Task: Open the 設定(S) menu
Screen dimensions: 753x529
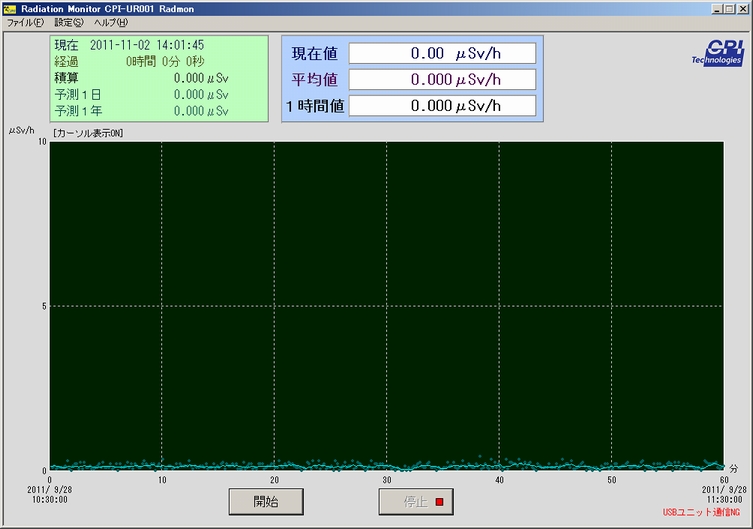Action: (69, 22)
